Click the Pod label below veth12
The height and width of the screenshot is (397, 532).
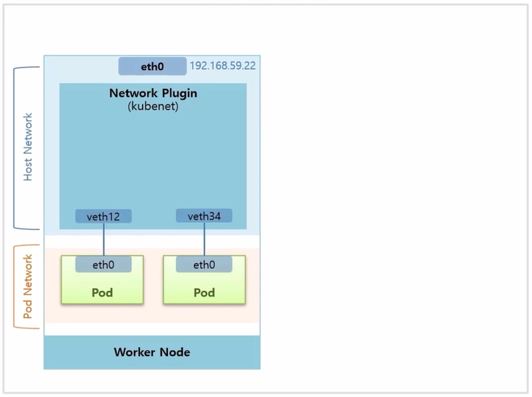(102, 292)
